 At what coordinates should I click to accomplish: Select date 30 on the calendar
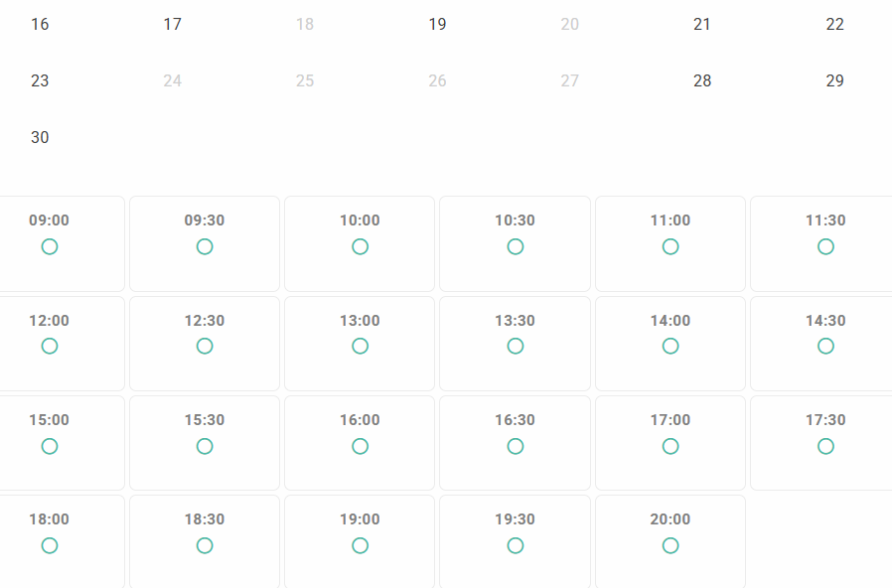pos(40,137)
